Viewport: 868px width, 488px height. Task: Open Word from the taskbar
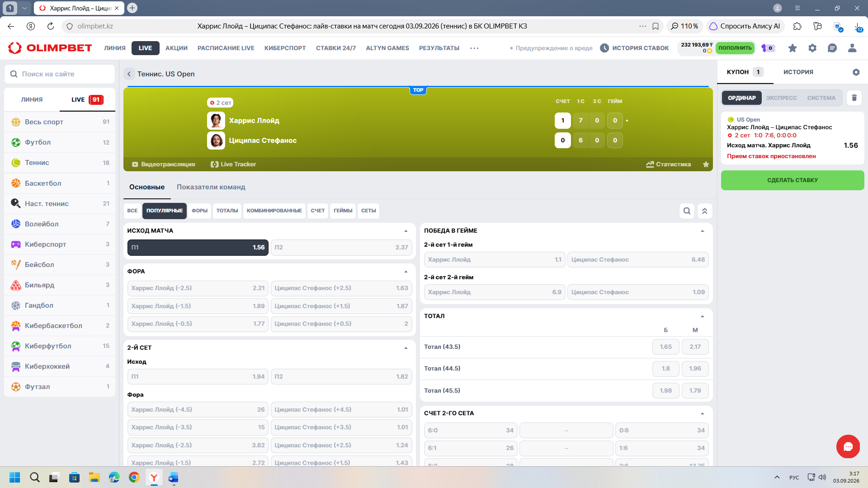tap(174, 477)
